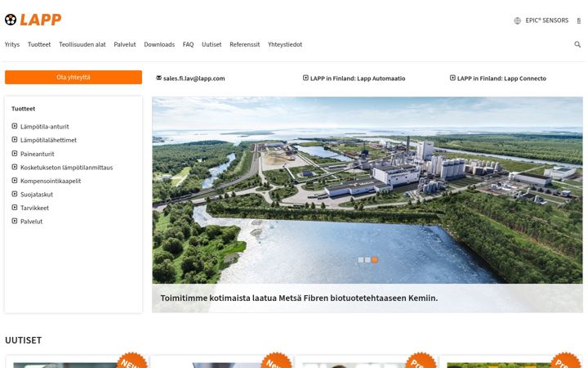Open Teollisuuden alat menu

[x=82, y=44]
